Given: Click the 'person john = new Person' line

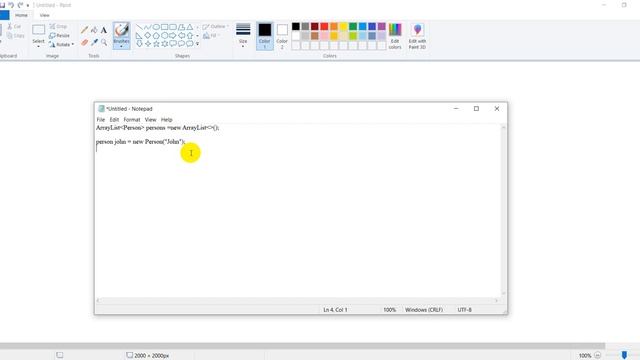Looking at the screenshot, I should point(140,142).
